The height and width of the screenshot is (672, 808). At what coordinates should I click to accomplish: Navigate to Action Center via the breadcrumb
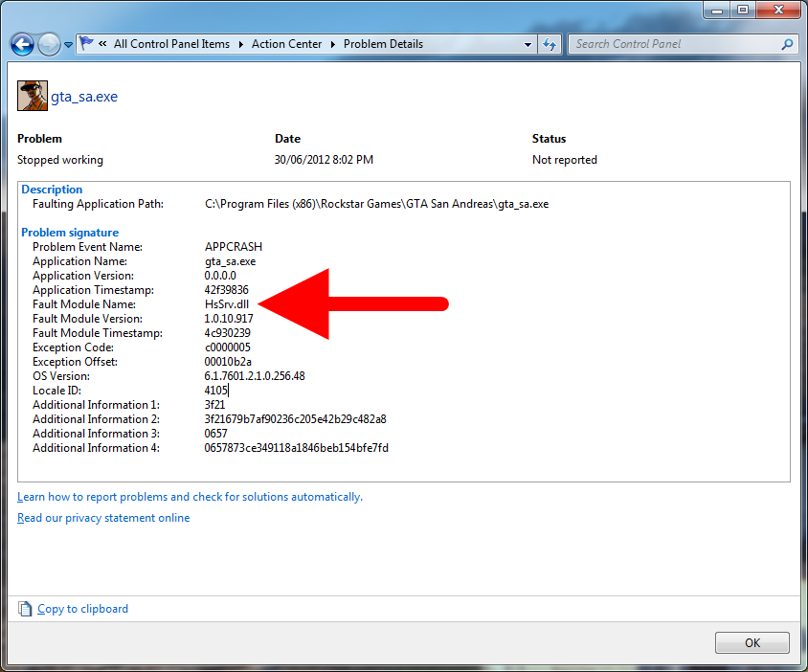coord(286,44)
